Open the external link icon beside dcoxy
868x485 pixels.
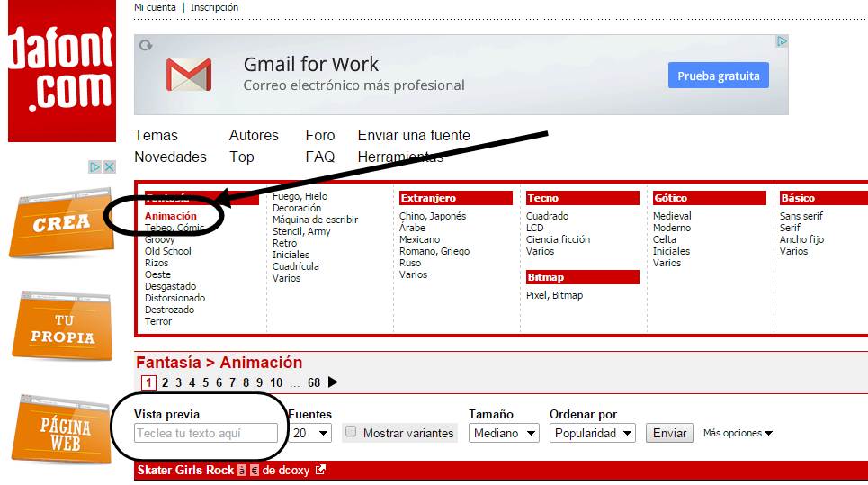(320, 470)
